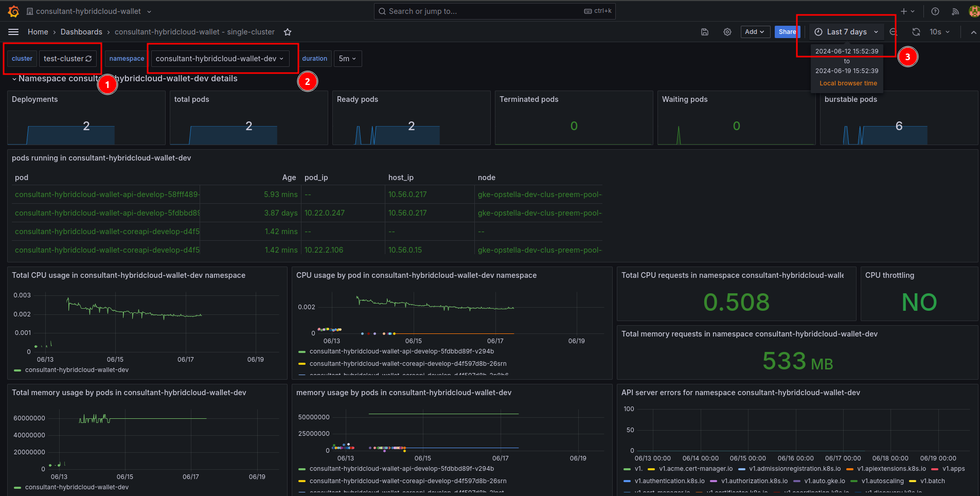The height and width of the screenshot is (496, 980).
Task: Click the 533 MB memory requests value
Action: click(x=798, y=361)
